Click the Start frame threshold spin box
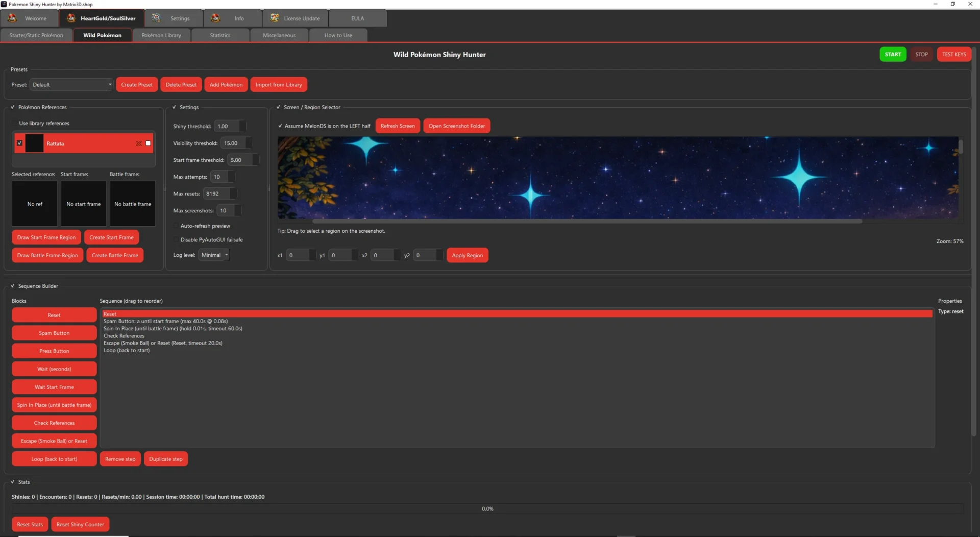Image resolution: width=980 pixels, height=537 pixels. click(x=243, y=160)
